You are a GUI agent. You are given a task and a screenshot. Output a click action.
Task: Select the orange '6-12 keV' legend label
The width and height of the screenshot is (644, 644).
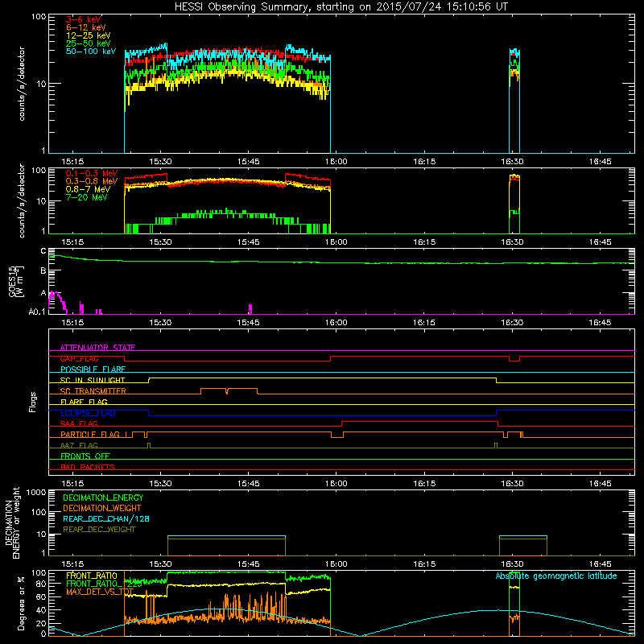coord(86,27)
